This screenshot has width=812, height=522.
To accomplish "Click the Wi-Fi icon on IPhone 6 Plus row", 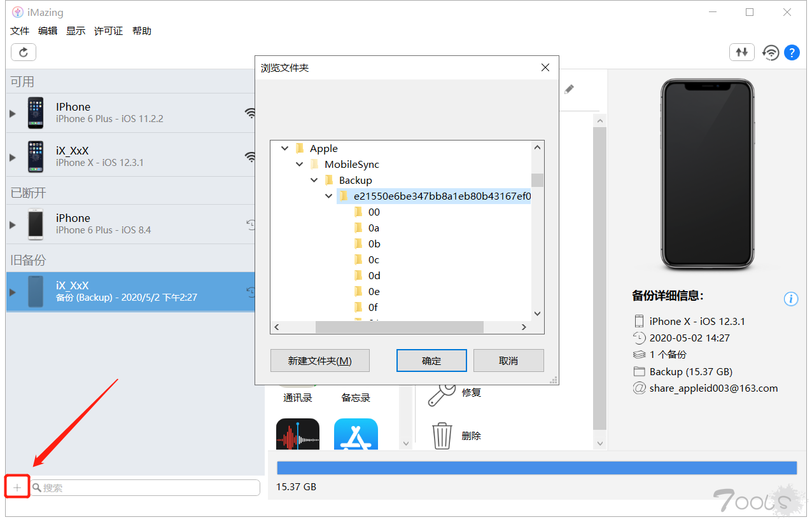I will (251, 113).
